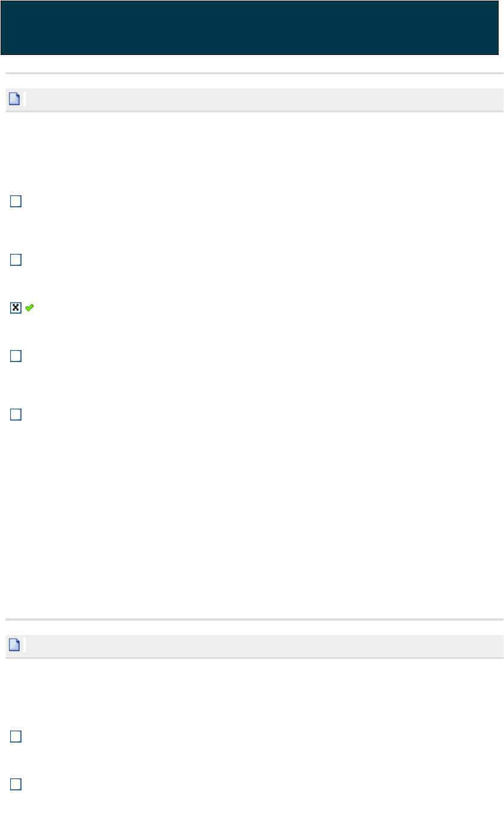The width and height of the screenshot is (504, 825).
Task: Tick the checkbox directly below the X-marked one
Action: click(16, 356)
